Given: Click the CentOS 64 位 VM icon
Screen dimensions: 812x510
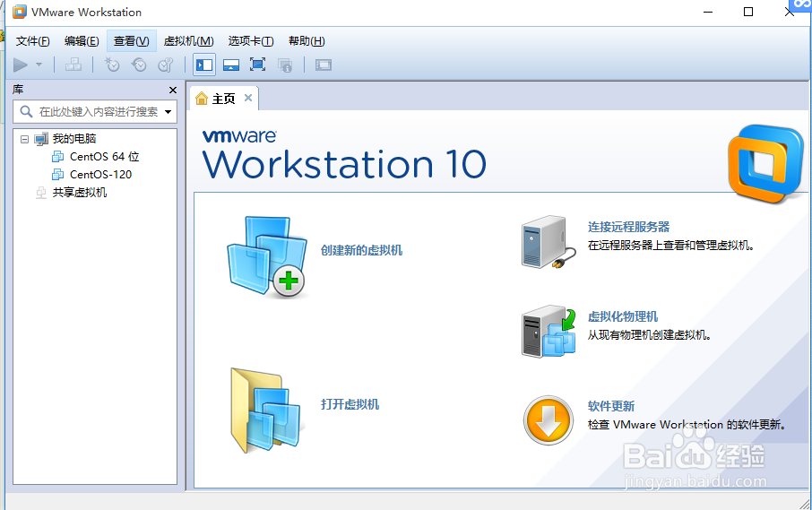Looking at the screenshot, I should pos(58,157).
